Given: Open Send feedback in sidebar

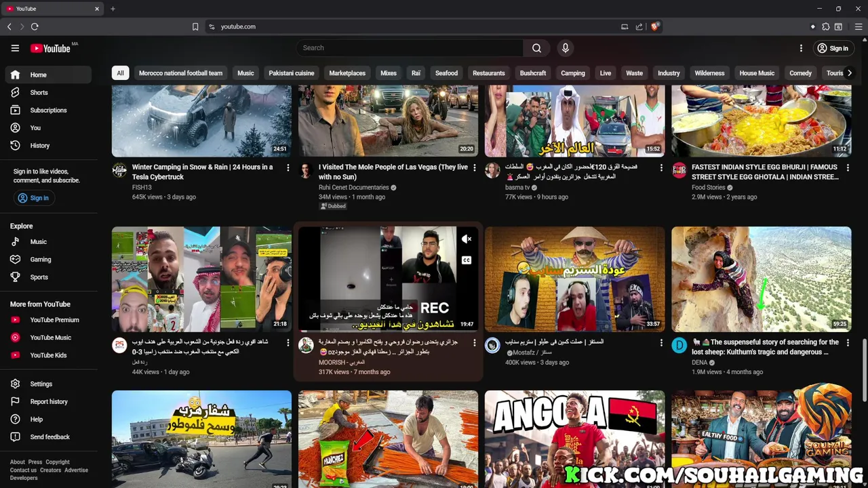Looking at the screenshot, I should (47, 437).
